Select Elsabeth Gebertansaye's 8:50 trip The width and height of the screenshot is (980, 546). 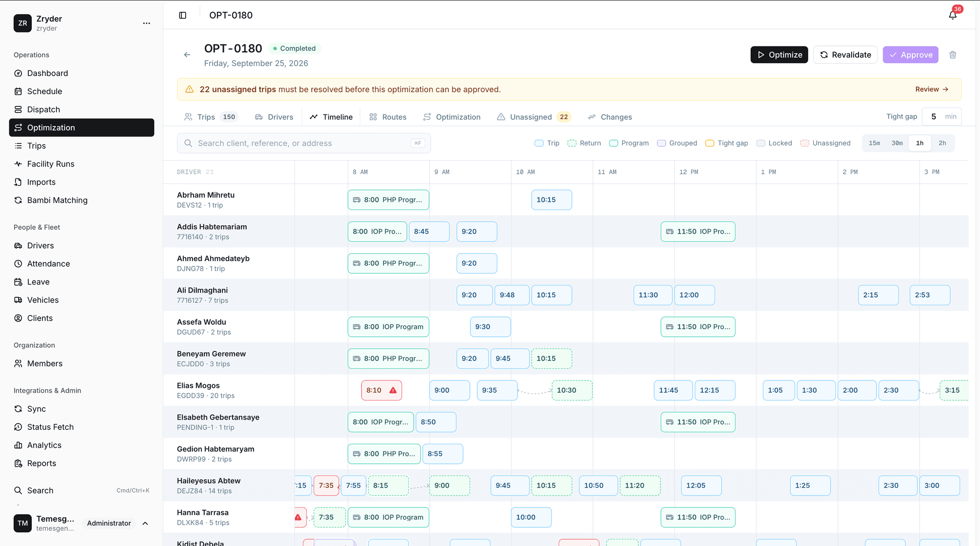tap(436, 422)
